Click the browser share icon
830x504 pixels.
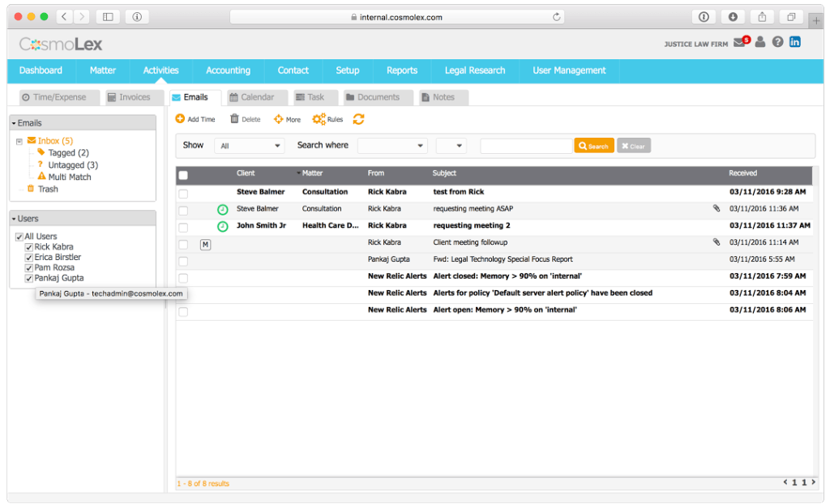pos(762,17)
